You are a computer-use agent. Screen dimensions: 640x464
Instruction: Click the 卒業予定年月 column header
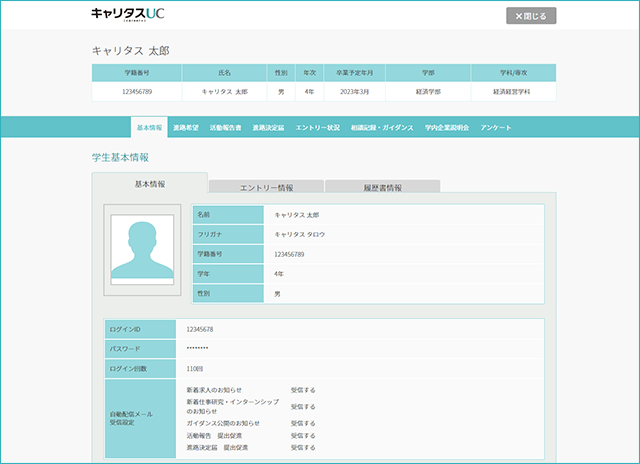click(x=354, y=73)
